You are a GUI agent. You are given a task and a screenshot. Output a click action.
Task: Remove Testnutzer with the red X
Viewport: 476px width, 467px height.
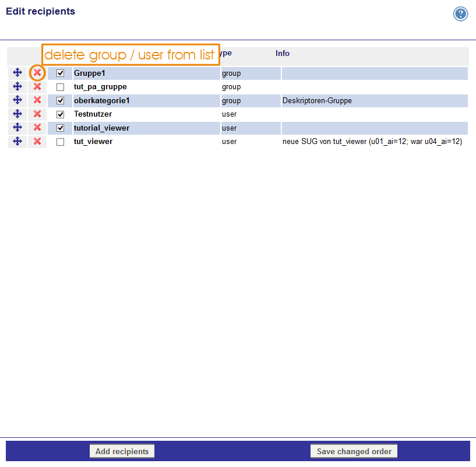37,114
